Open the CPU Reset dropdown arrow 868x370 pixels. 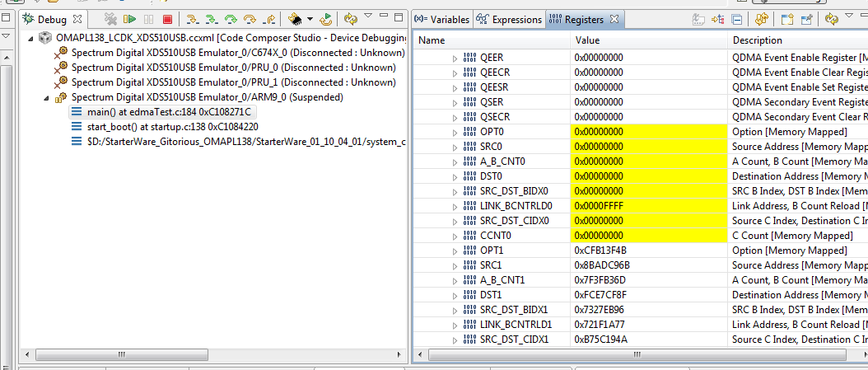click(x=310, y=20)
